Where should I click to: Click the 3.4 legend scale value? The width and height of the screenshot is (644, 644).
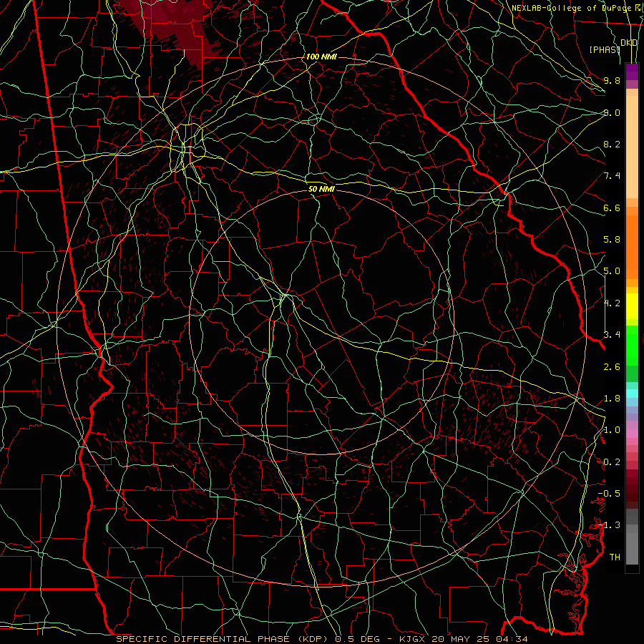pyautogui.click(x=612, y=335)
